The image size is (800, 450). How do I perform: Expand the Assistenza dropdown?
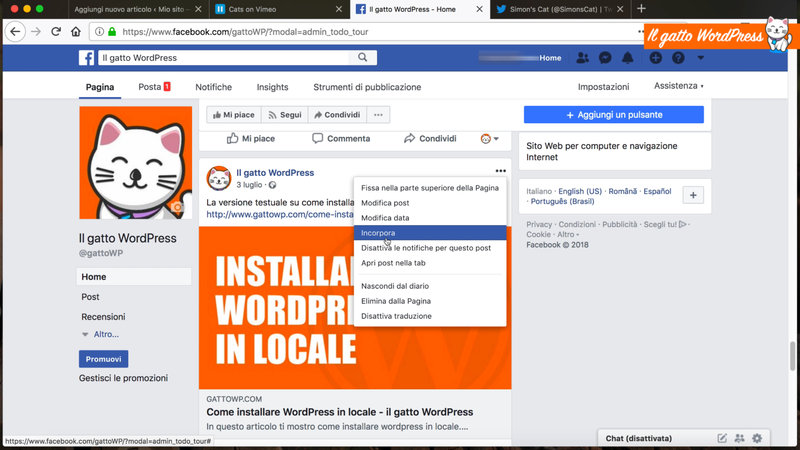click(x=679, y=86)
